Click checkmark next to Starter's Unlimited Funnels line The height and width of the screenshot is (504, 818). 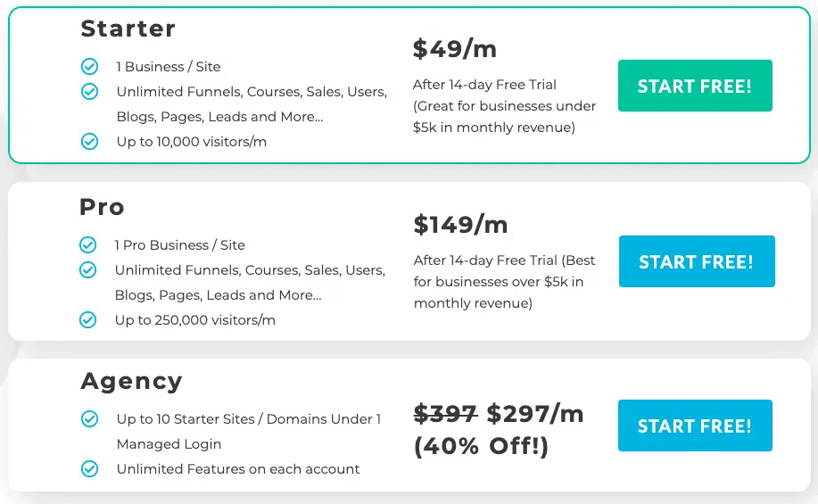point(89,91)
